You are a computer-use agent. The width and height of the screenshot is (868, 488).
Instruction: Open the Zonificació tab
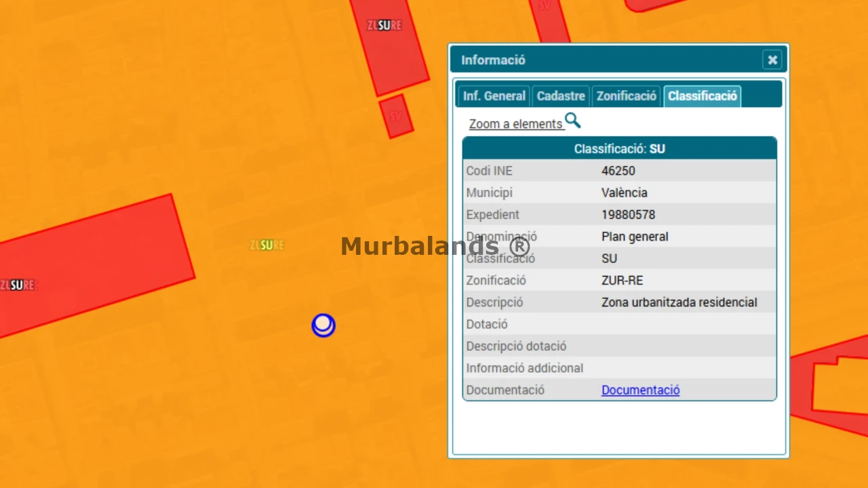(627, 96)
